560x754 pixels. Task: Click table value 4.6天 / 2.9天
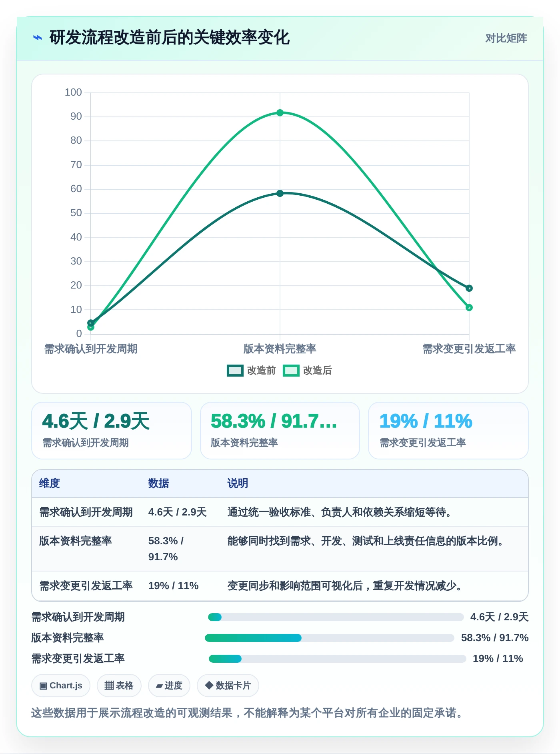click(178, 512)
